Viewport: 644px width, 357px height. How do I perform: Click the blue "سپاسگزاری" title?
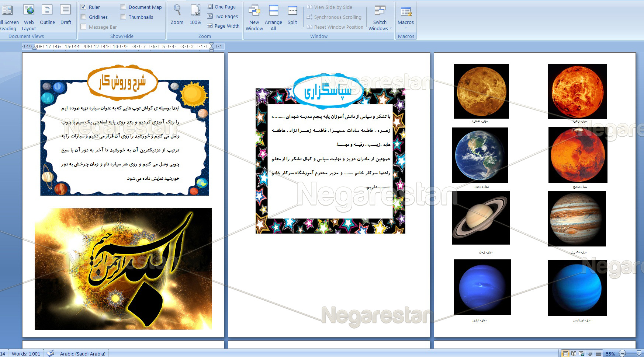point(328,91)
